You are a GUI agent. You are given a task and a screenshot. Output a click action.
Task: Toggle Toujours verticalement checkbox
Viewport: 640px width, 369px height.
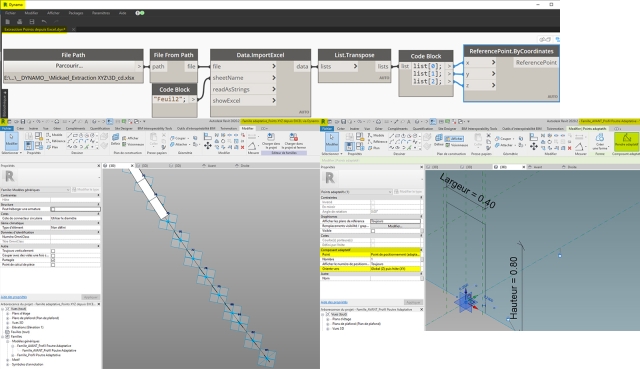53,251
